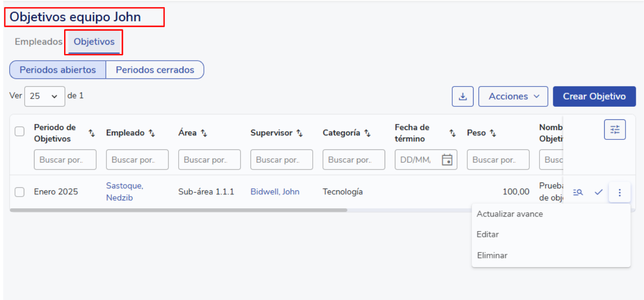The height and width of the screenshot is (300, 644).
Task: Choose Actualizar avance from the menu
Action: (x=509, y=214)
